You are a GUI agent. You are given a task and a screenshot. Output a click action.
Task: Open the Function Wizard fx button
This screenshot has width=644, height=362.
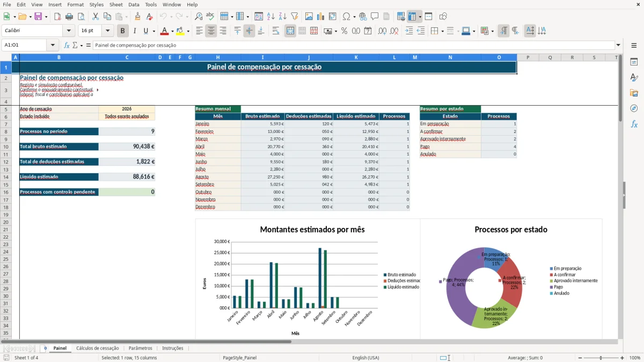(x=67, y=46)
